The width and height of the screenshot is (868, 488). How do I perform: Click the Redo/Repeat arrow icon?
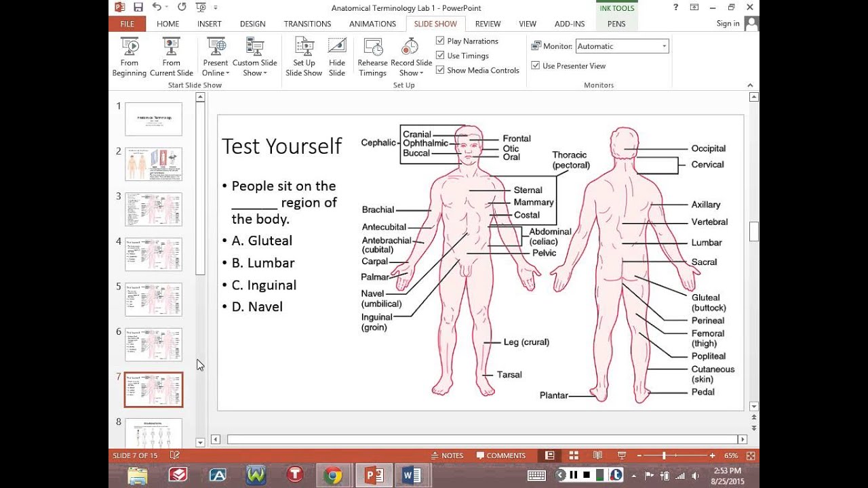(182, 7)
